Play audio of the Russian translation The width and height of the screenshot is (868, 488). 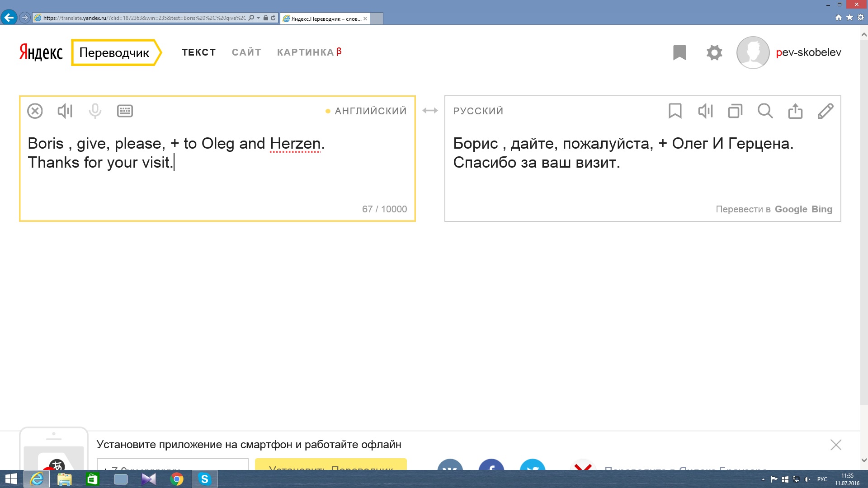coord(705,111)
